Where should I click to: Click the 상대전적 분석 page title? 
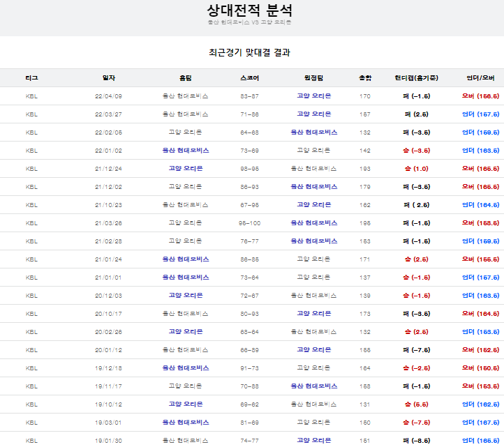[x=249, y=10]
